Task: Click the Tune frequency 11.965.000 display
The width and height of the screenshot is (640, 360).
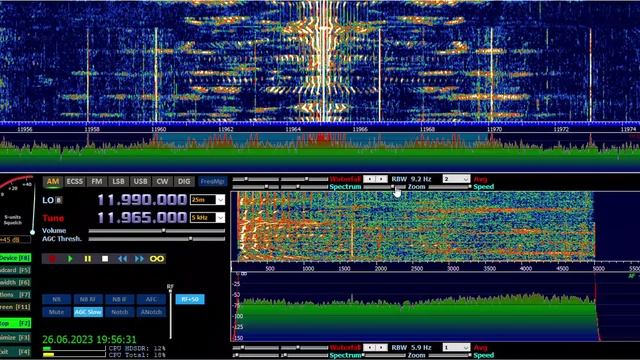Action: 142,218
